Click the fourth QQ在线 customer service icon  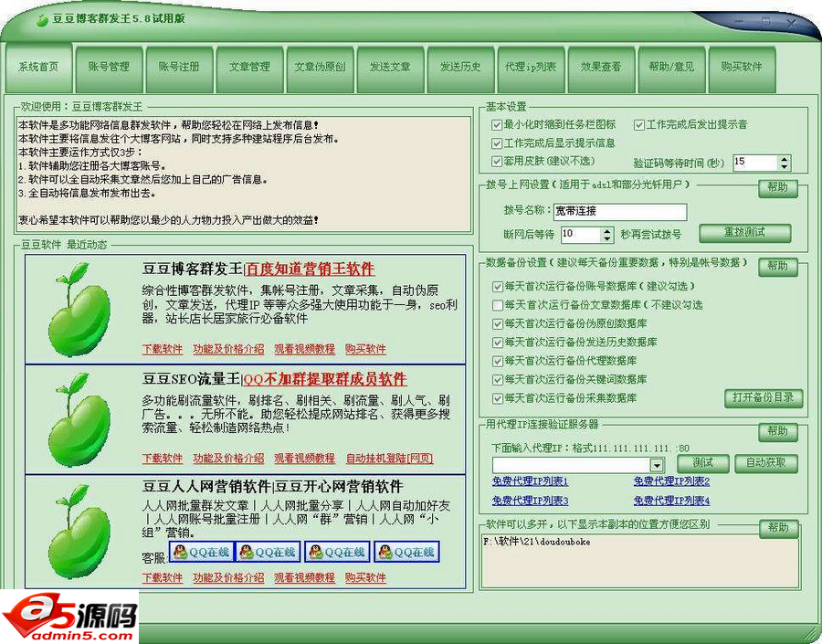[406, 553]
